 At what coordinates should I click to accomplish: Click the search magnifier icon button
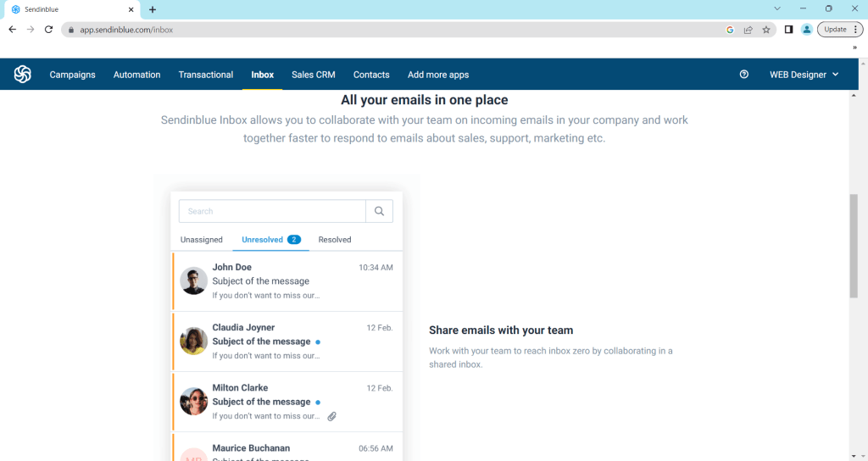click(379, 211)
